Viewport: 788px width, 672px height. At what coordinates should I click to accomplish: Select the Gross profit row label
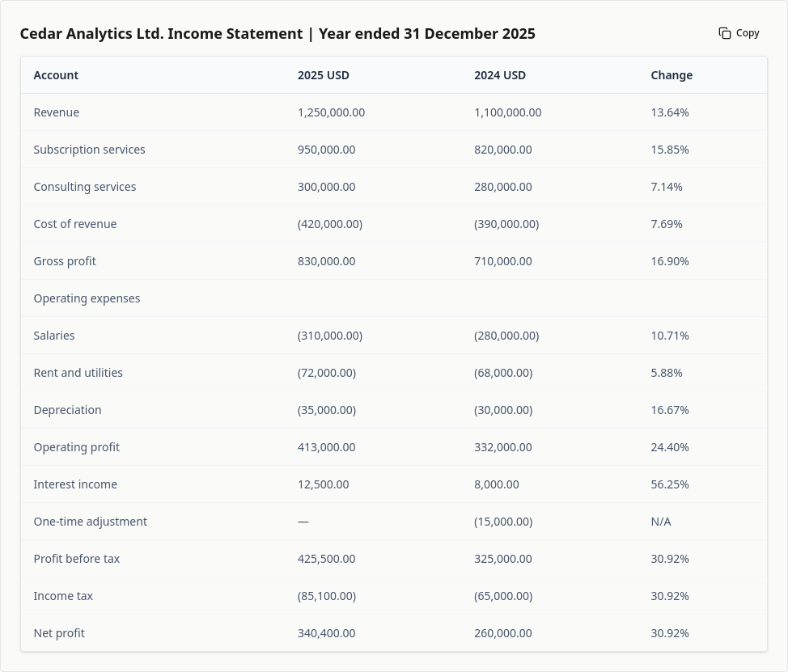click(x=65, y=261)
